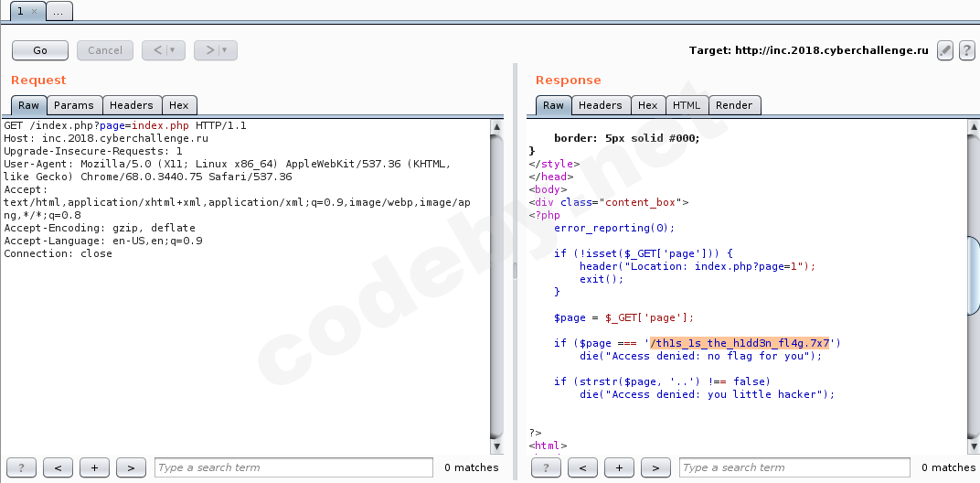
Task: Click the strstr($page, '..') condition line
Action: 663,381
